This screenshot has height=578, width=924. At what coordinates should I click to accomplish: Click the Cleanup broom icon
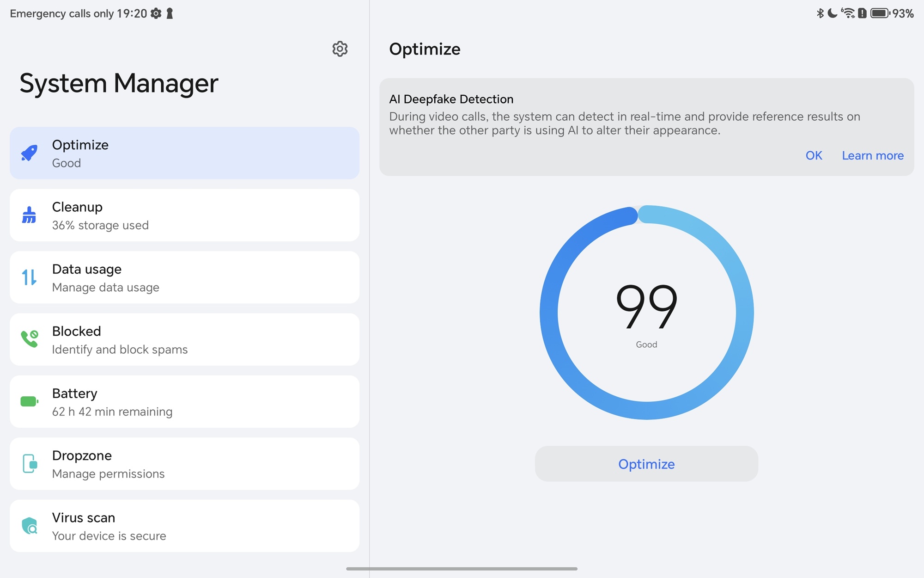pyautogui.click(x=29, y=215)
